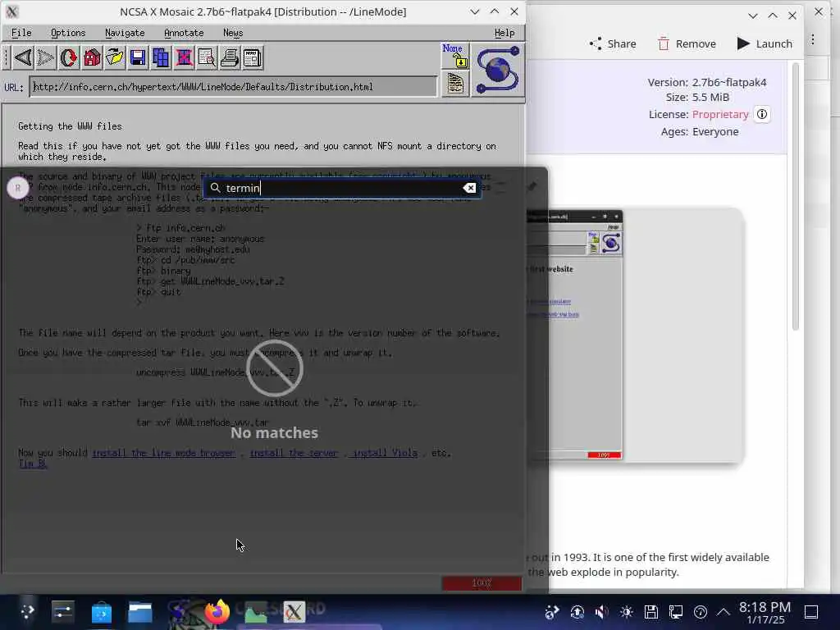Find in document with magnifier page icon
This screenshot has width=840, height=630.
coord(207,57)
